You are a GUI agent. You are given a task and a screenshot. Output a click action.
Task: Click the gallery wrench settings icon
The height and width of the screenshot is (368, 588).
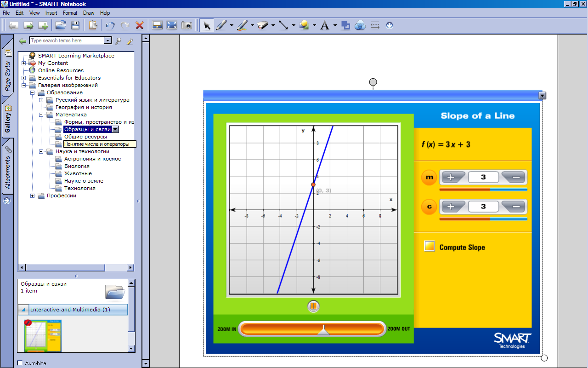130,41
